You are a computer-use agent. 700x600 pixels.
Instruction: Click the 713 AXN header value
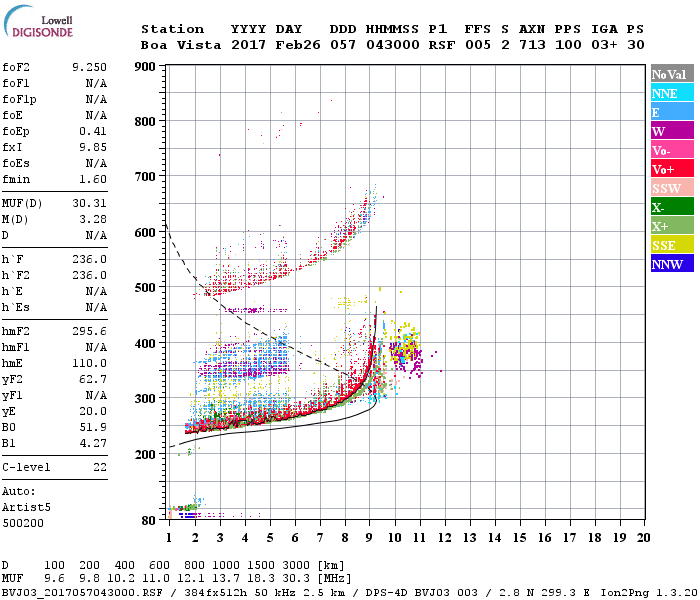pyautogui.click(x=532, y=45)
